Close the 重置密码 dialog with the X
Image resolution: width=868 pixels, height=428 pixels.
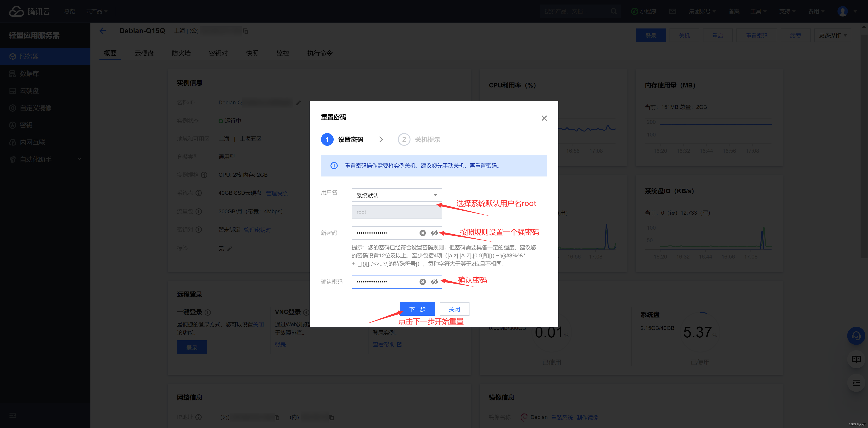pyautogui.click(x=544, y=118)
